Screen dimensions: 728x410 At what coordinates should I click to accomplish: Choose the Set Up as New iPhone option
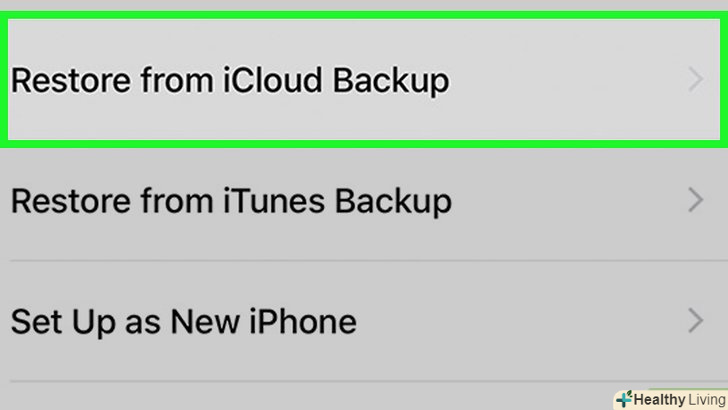300,321
